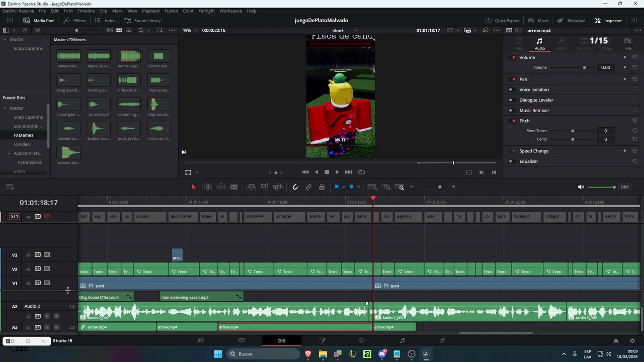Open layout dropdown left of Media Pool
Screen dimensions: 644x362
click(10, 21)
